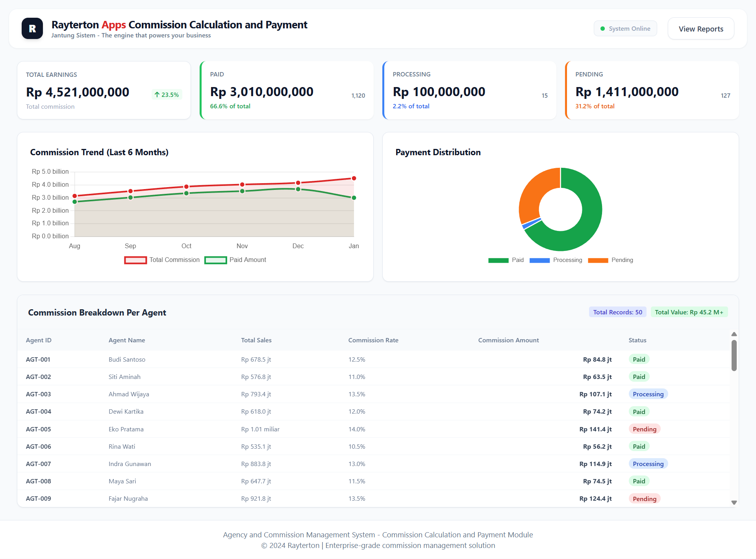Select the green Paid legend marker
The width and height of the screenshot is (756, 559).
(x=498, y=260)
